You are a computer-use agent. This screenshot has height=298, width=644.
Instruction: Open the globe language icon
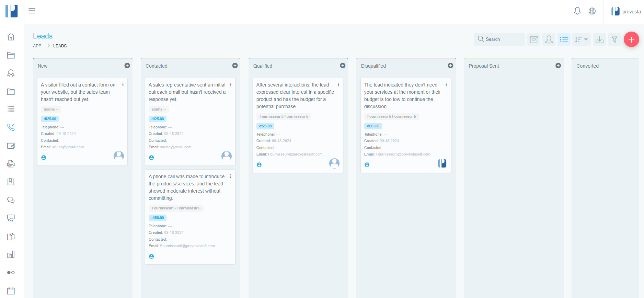click(x=592, y=11)
